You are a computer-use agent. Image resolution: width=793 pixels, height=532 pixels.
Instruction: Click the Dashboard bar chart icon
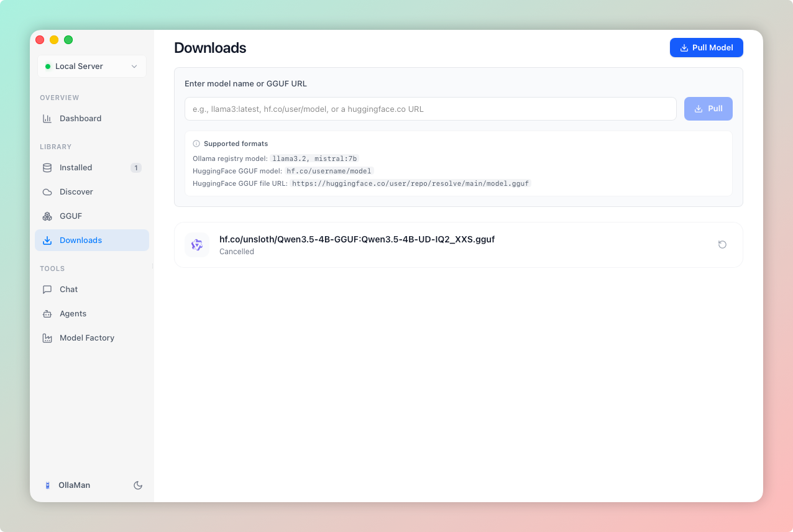tap(47, 119)
